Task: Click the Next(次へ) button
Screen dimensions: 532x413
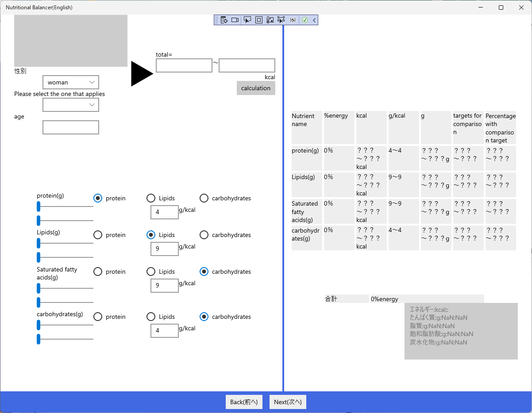Action: click(288, 402)
